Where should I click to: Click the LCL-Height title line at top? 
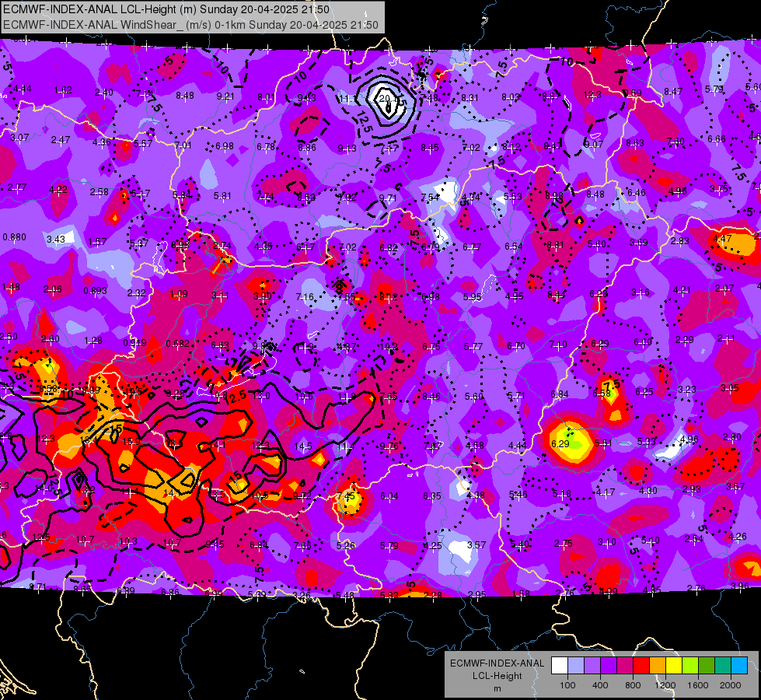(166, 9)
